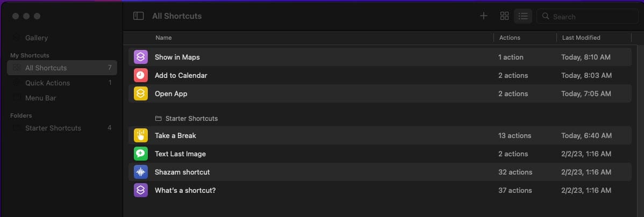Click the Take a Break hand icon
Screen dimensions: 644x217
(x=141, y=135)
